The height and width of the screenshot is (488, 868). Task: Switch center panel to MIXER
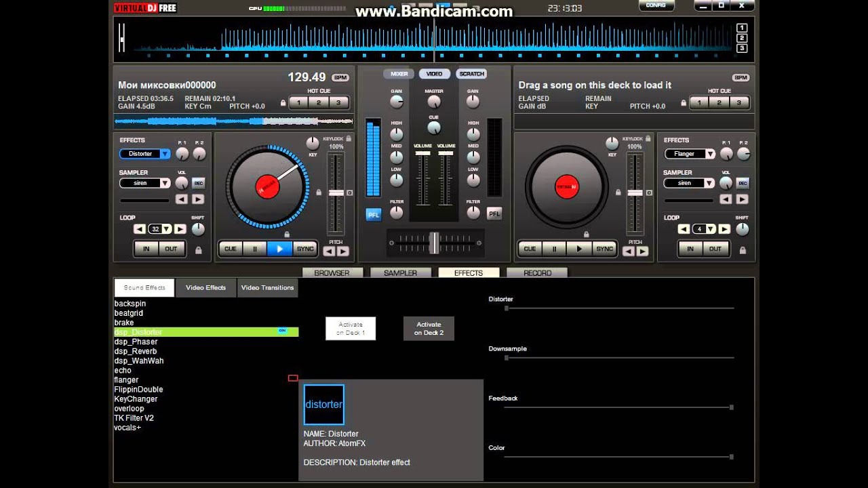399,74
